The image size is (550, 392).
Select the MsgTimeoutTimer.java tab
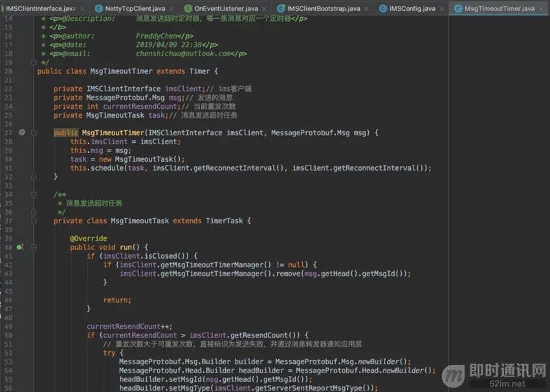500,8
